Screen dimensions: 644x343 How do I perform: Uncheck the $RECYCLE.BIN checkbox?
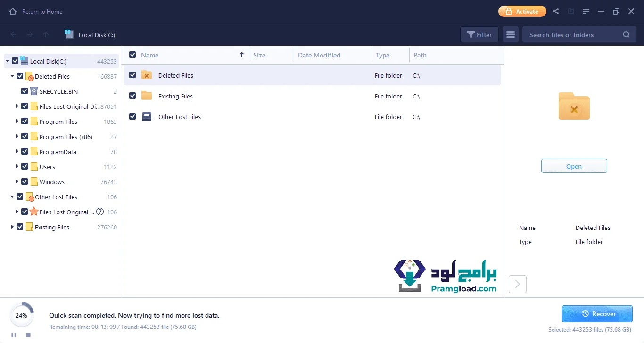coord(25,91)
